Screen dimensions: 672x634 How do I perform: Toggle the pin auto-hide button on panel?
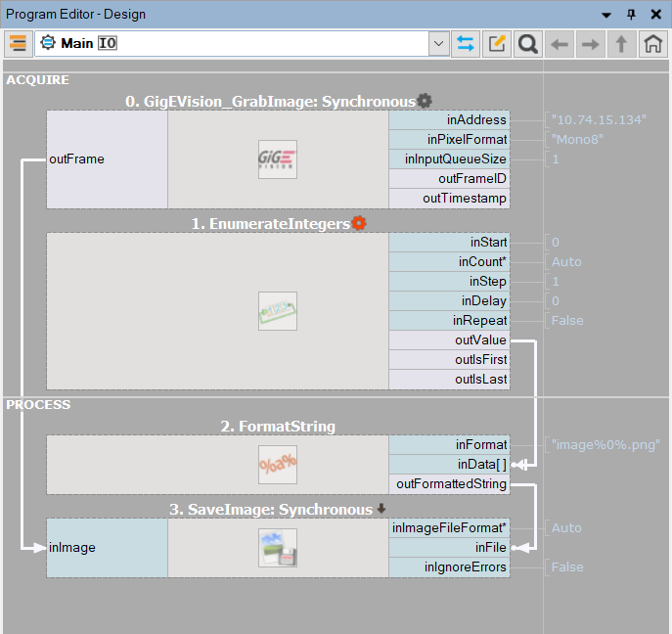pyautogui.click(x=631, y=15)
